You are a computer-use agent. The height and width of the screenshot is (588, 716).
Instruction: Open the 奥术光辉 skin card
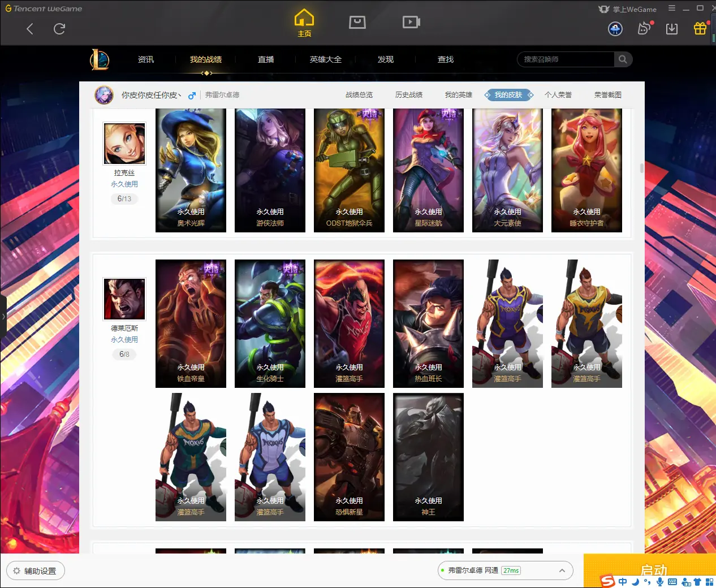[x=191, y=170]
